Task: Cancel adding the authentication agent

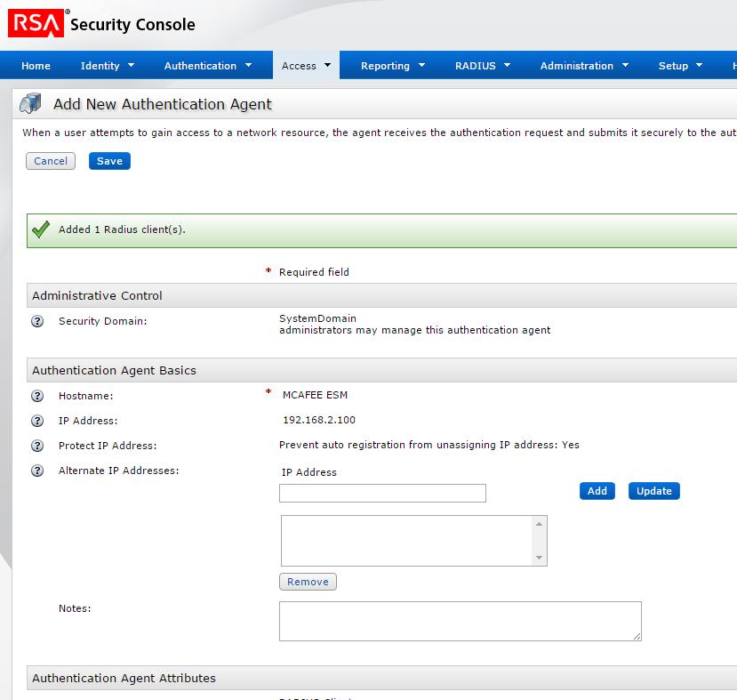Action: coord(51,161)
